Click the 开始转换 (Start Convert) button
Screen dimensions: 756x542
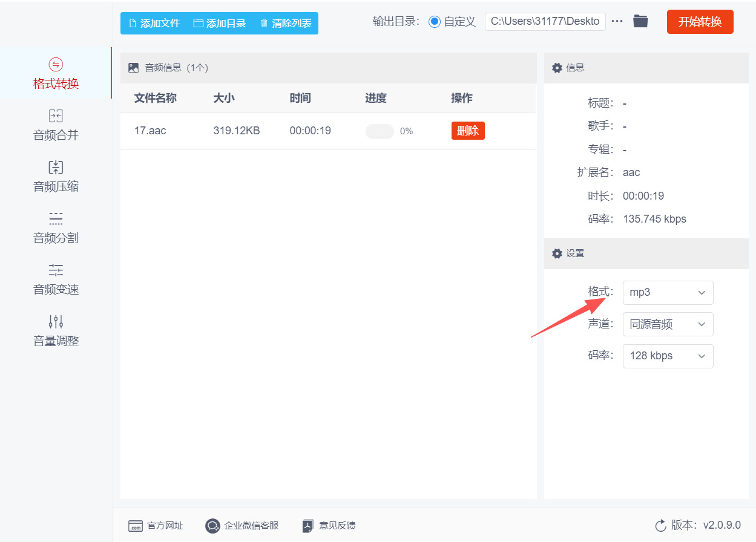700,21
